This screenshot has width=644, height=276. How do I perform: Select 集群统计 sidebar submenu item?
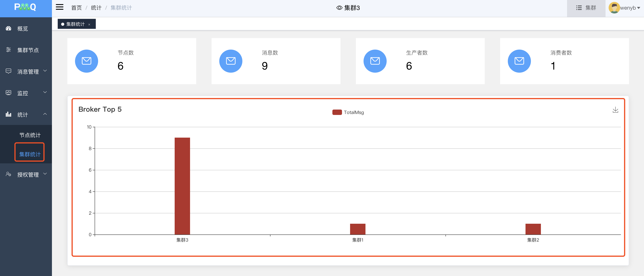30,154
